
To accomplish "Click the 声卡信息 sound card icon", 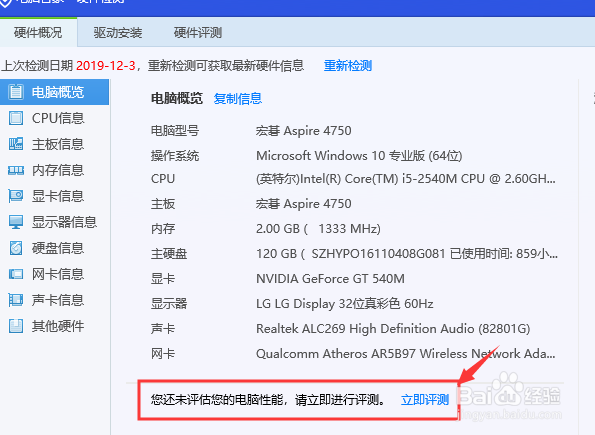I will click(16, 300).
